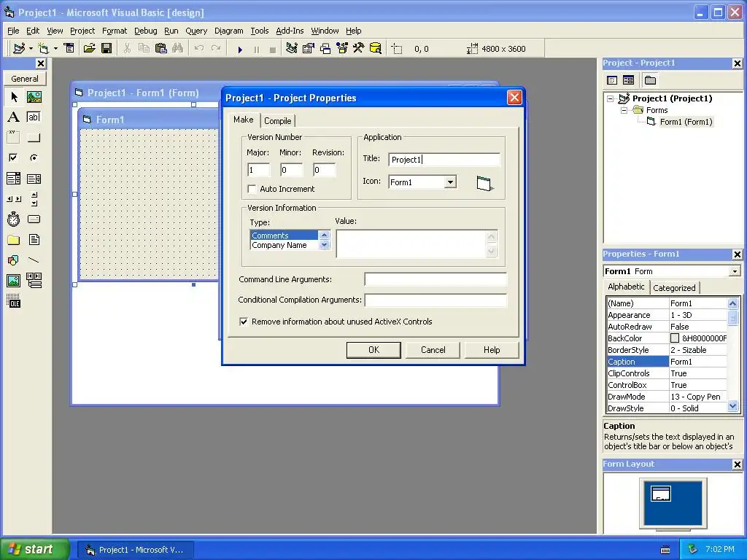
Task: Open the Add Form dropdown arrow
Action: (55, 49)
